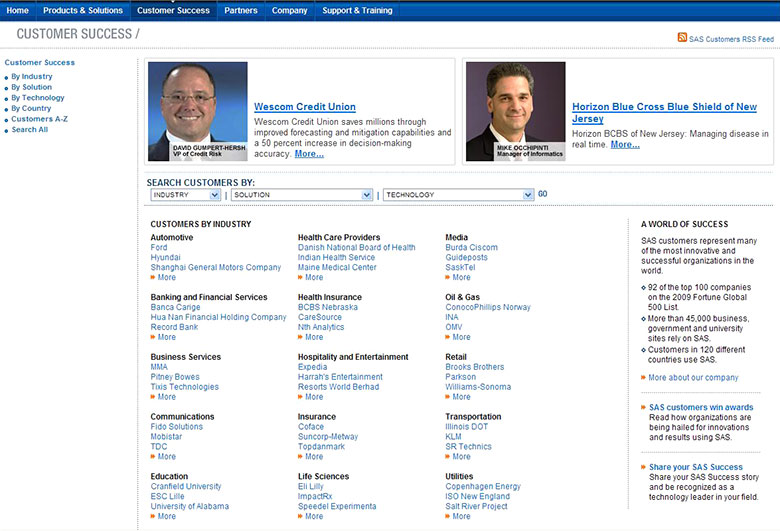The height and width of the screenshot is (531, 780).
Task: Select By Technology in sidebar
Action: (x=38, y=98)
